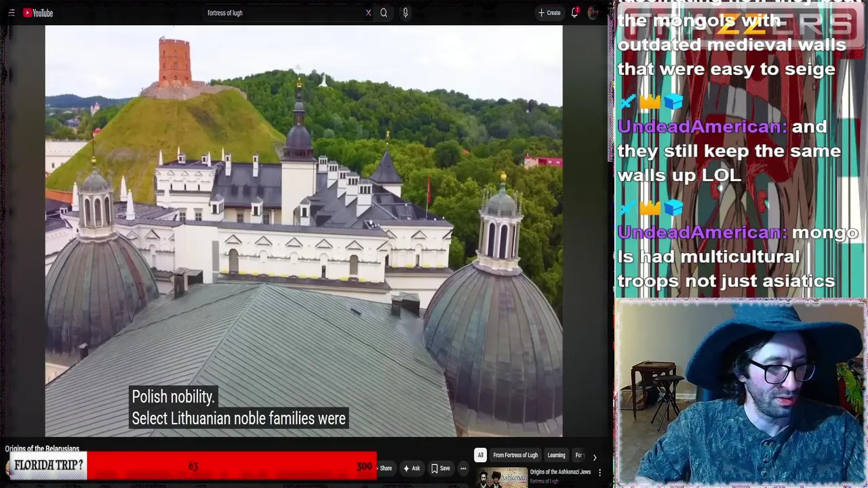Click the red donation goal progress bar

click(x=231, y=466)
